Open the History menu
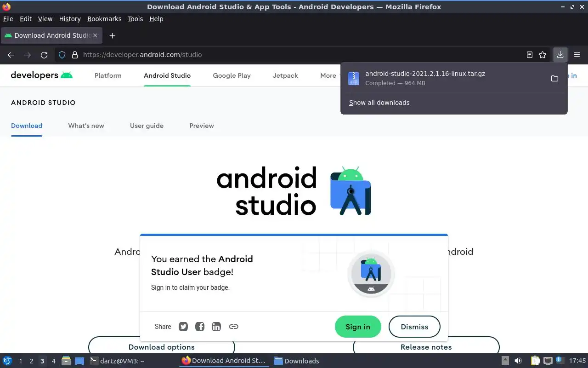This screenshot has width=588, height=368. (70, 19)
